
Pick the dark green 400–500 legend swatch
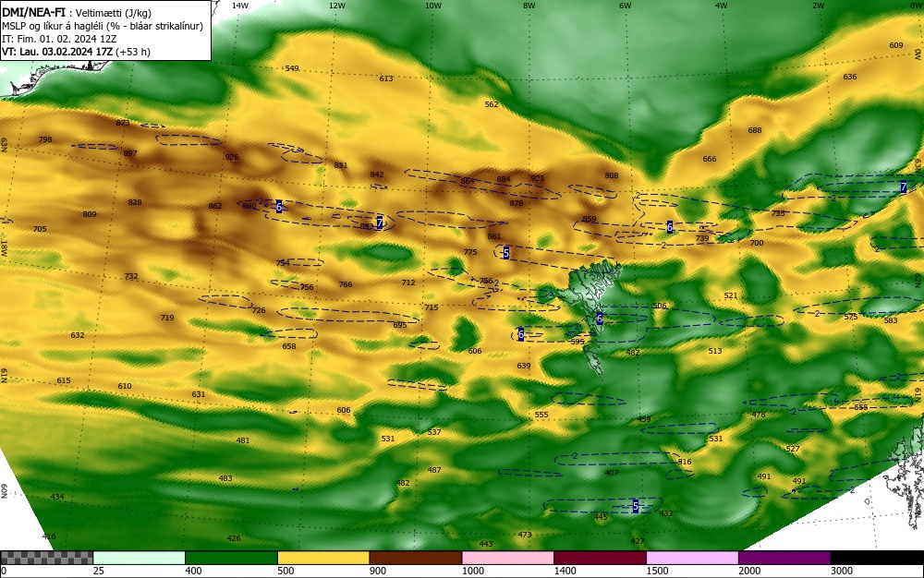[x=231, y=558]
